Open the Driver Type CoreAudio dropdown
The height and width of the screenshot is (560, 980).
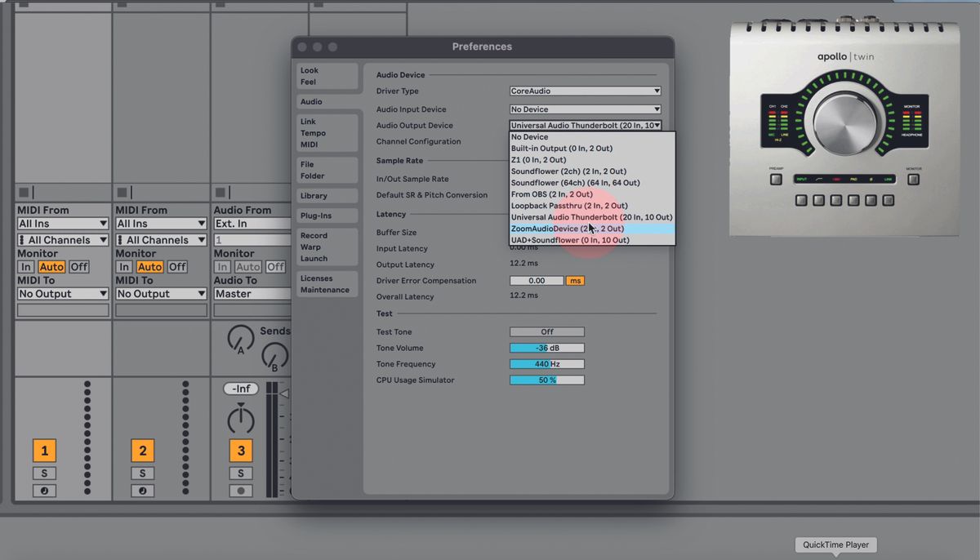pos(585,91)
